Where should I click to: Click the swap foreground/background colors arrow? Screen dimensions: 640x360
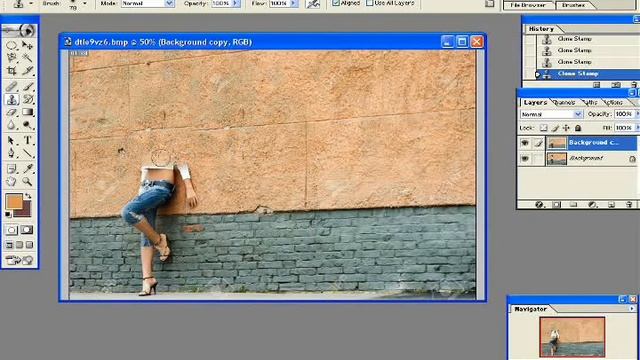click(28, 197)
